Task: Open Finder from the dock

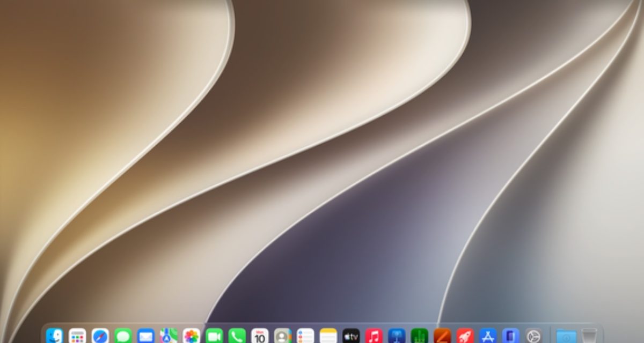Action: pos(54,336)
